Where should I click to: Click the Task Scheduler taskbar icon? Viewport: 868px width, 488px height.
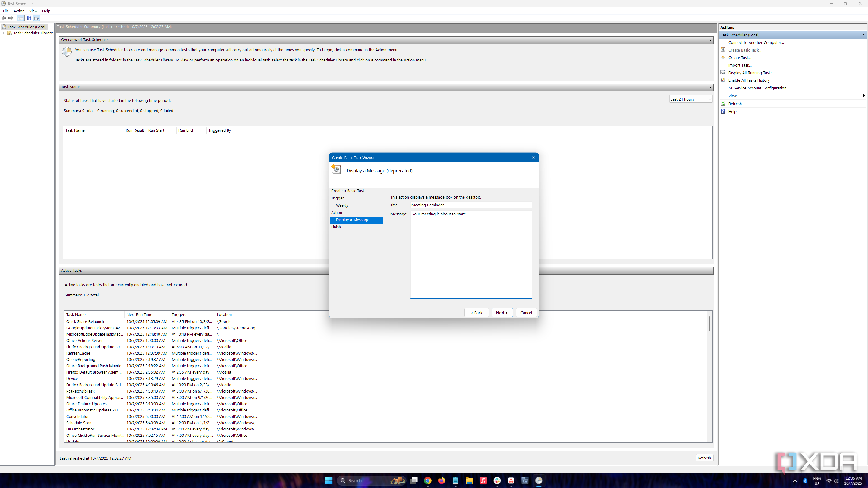[539, 480]
